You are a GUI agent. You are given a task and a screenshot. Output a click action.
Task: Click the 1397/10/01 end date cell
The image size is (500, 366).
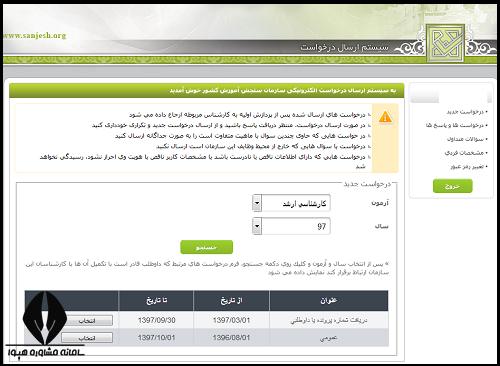click(156, 337)
